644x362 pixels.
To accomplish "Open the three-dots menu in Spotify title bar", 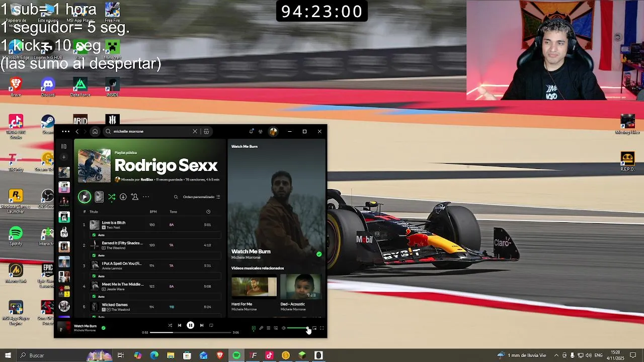I will pyautogui.click(x=65, y=131).
